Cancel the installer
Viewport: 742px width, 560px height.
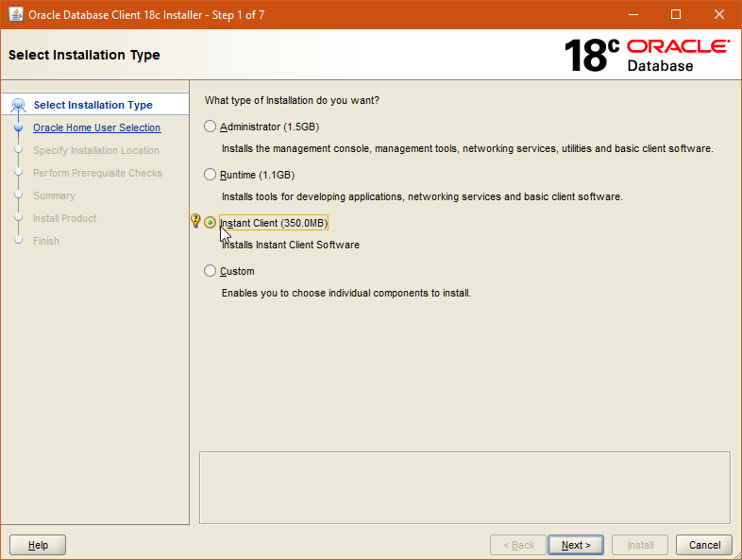(x=704, y=545)
